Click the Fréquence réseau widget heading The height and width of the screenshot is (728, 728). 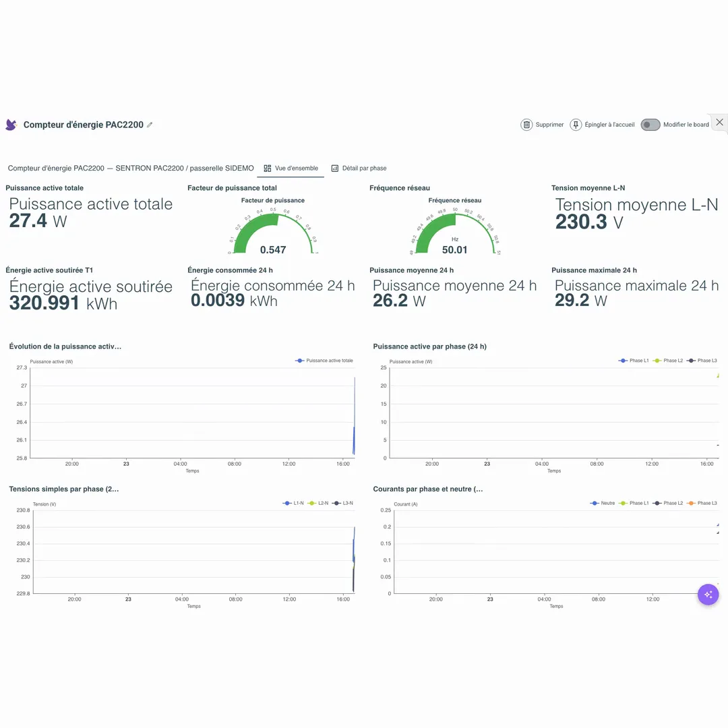[400, 188]
